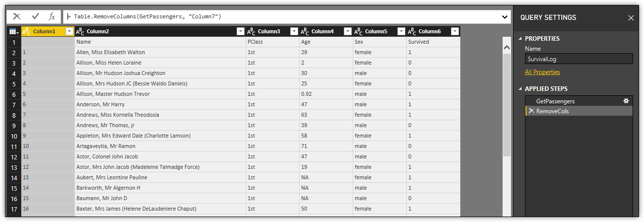Change data type icon for Column2
Viewport: 644px width, 222px height.
tap(80, 31)
